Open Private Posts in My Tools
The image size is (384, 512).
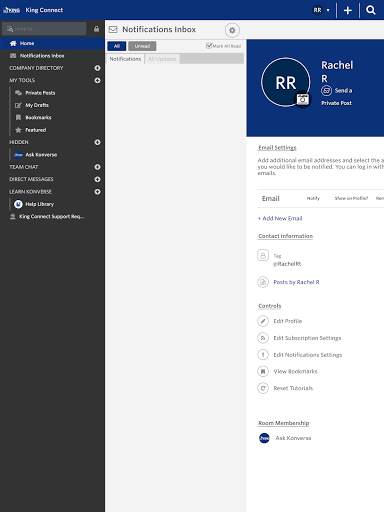tap(40, 93)
